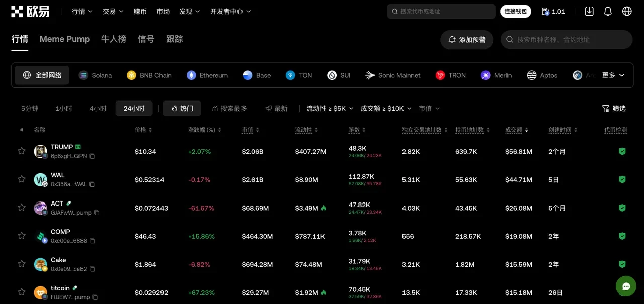Switch to the 跟踪 tab
The width and height of the screenshot is (644, 304).
tap(175, 39)
